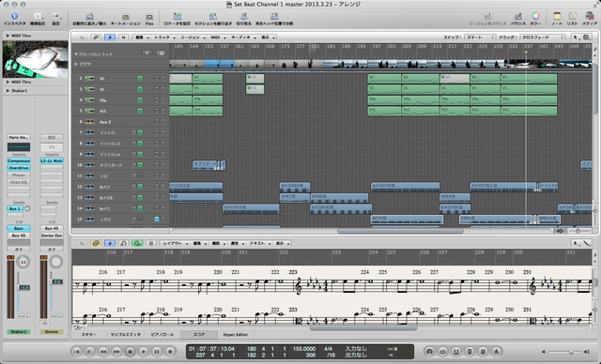
Task: Toggle the Bus 1 send on the Shaker1 strip
Action: pyautogui.click(x=15, y=208)
